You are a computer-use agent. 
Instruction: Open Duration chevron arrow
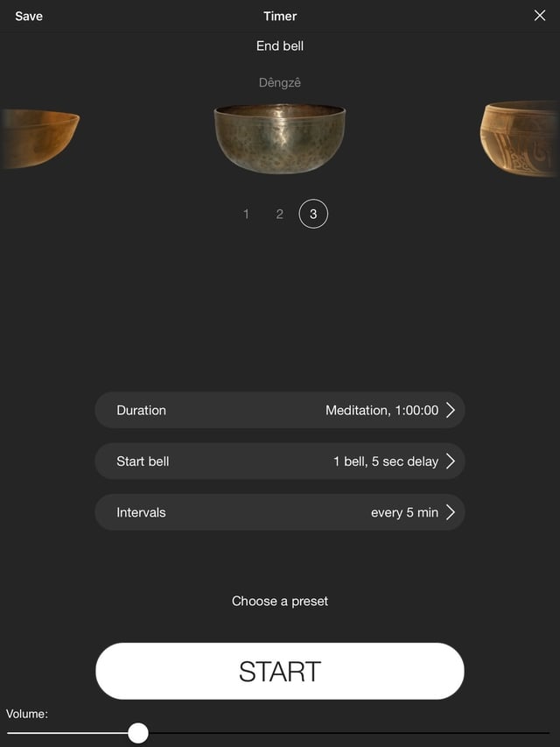[451, 410]
